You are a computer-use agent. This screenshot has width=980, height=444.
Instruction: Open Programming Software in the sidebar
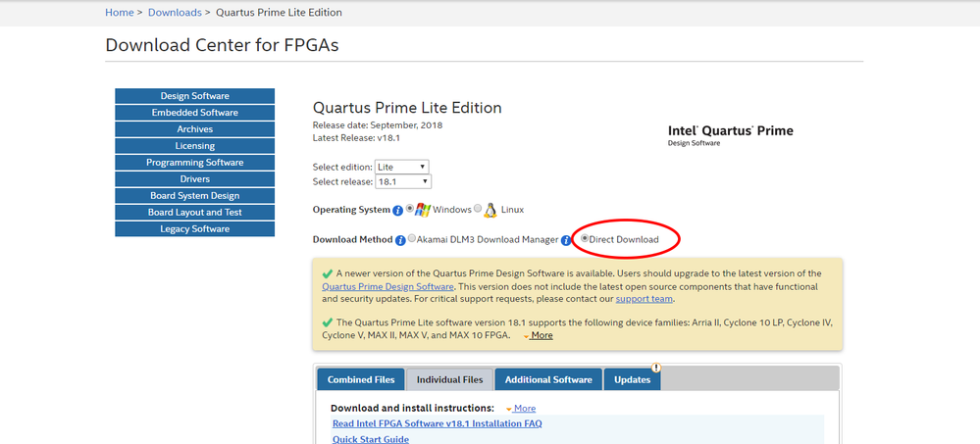pyautogui.click(x=194, y=163)
